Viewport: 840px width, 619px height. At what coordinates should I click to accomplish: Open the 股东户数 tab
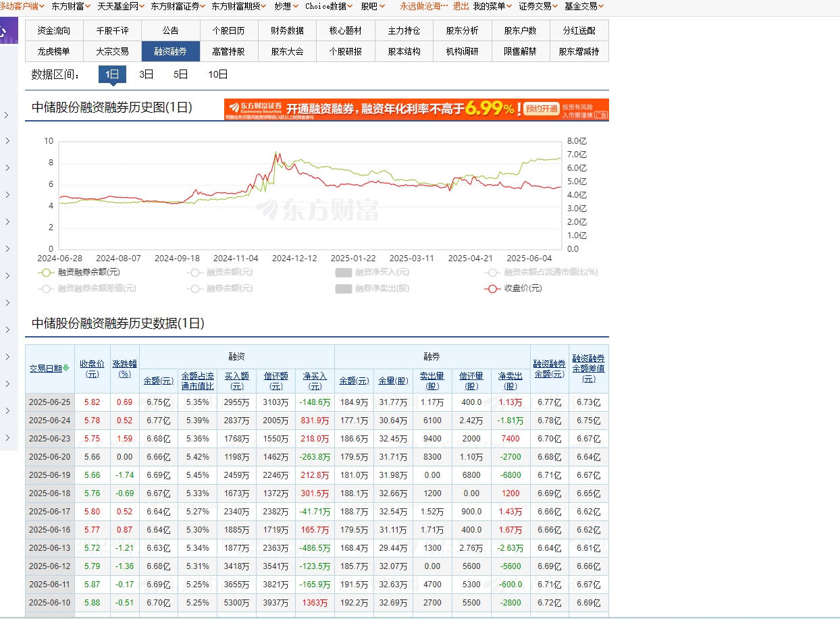521,30
